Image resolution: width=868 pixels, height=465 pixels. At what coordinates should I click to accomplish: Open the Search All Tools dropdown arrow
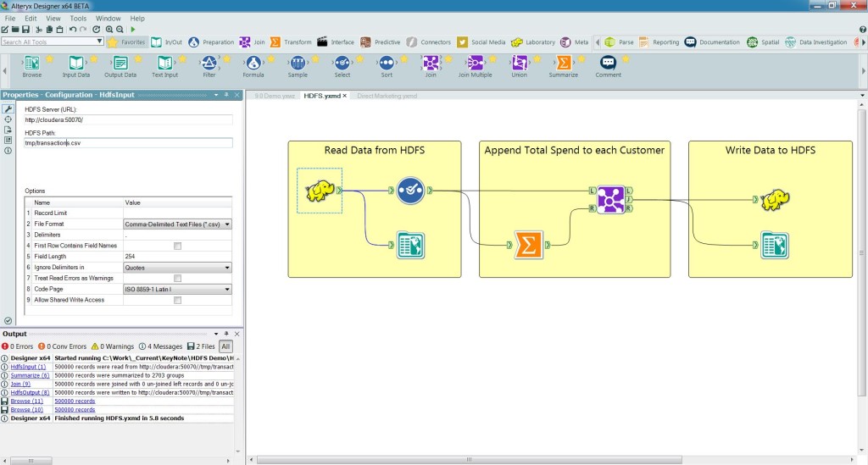[100, 42]
